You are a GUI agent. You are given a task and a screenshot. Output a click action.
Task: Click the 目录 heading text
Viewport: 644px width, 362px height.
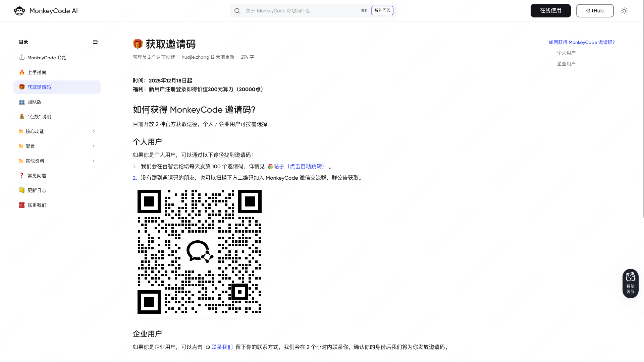(23, 42)
